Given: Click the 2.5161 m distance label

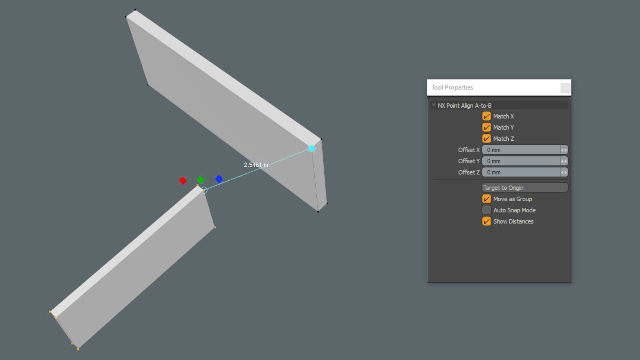Looking at the screenshot, I should (x=256, y=165).
